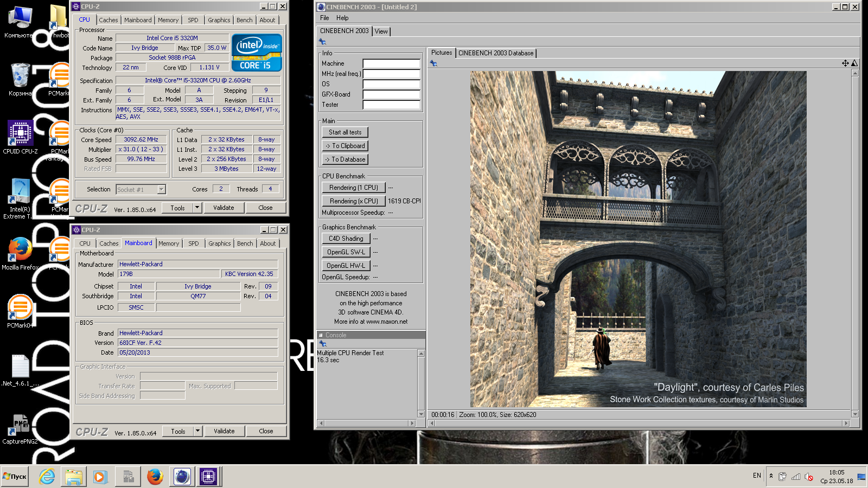
Task: Open the hwbot folder on desktop
Action: [59, 22]
